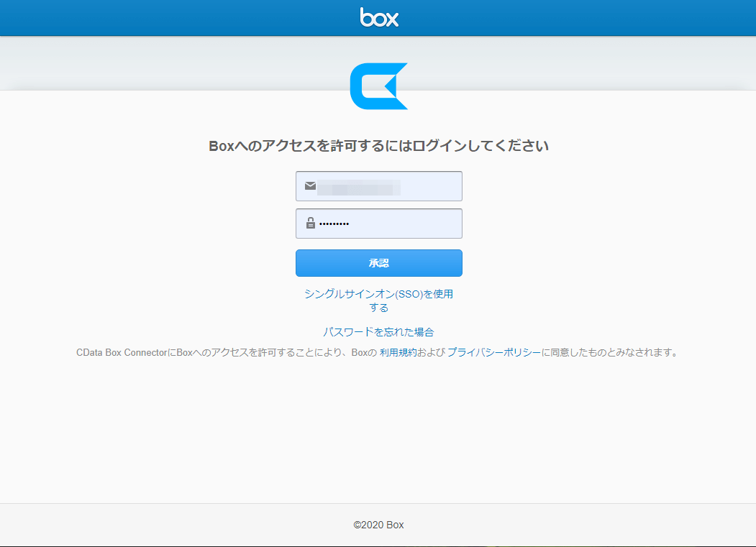
Task: Open the 利用規約 terms link
Action: tap(399, 353)
